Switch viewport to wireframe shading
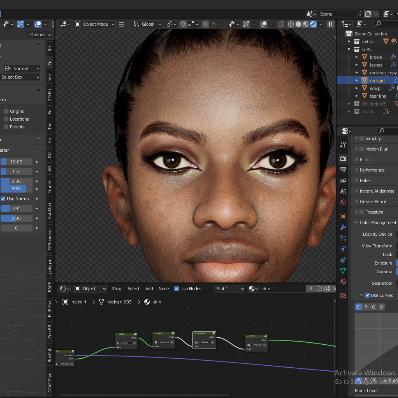This screenshot has height=398, width=398. coord(291,24)
